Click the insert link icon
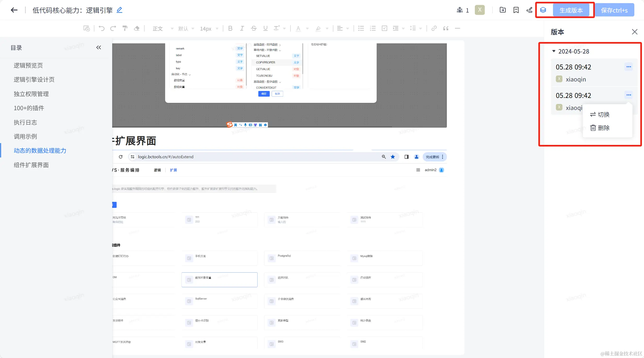 434,28
